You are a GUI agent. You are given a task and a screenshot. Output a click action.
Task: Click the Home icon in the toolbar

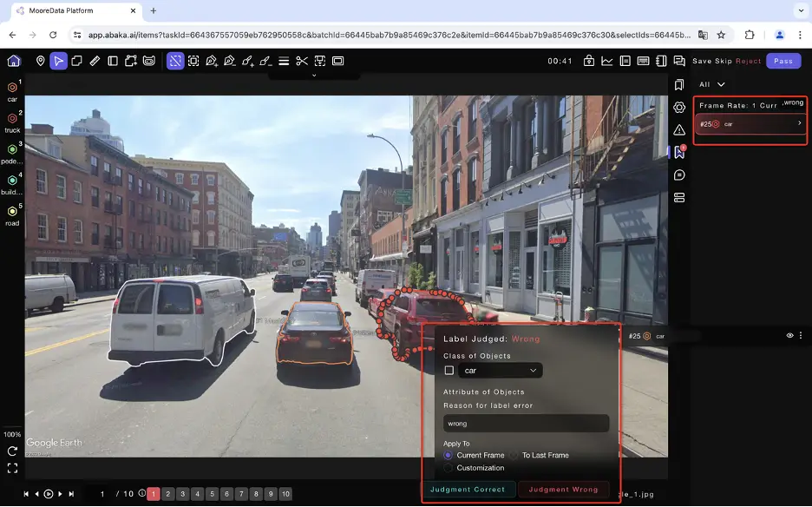(13, 61)
